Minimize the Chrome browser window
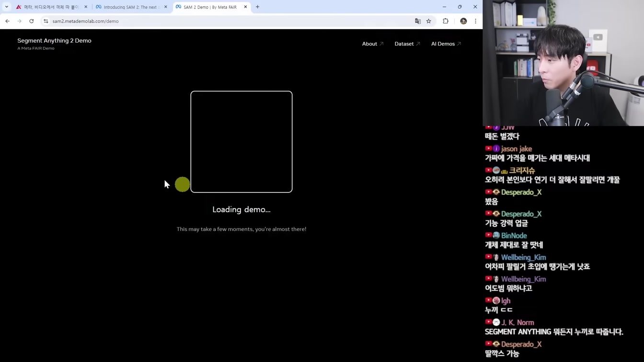Viewport: 644px width, 362px height. [x=444, y=7]
